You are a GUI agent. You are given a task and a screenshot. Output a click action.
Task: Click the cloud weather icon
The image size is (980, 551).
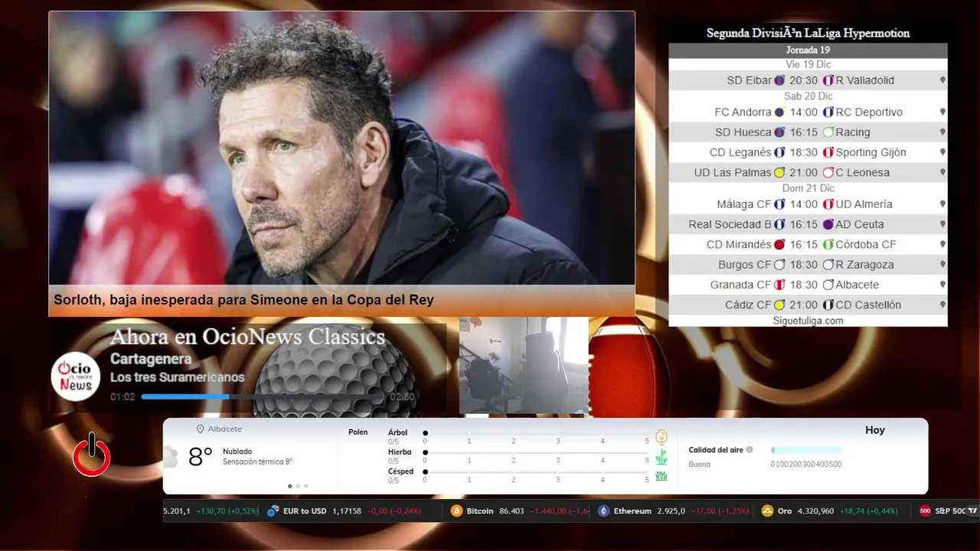click(170, 458)
